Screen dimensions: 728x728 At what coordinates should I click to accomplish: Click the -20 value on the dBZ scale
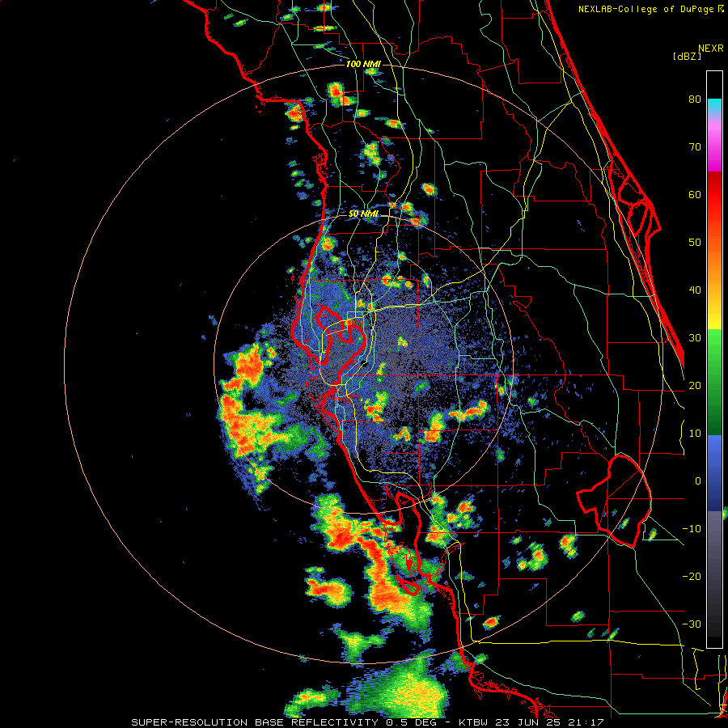692,576
